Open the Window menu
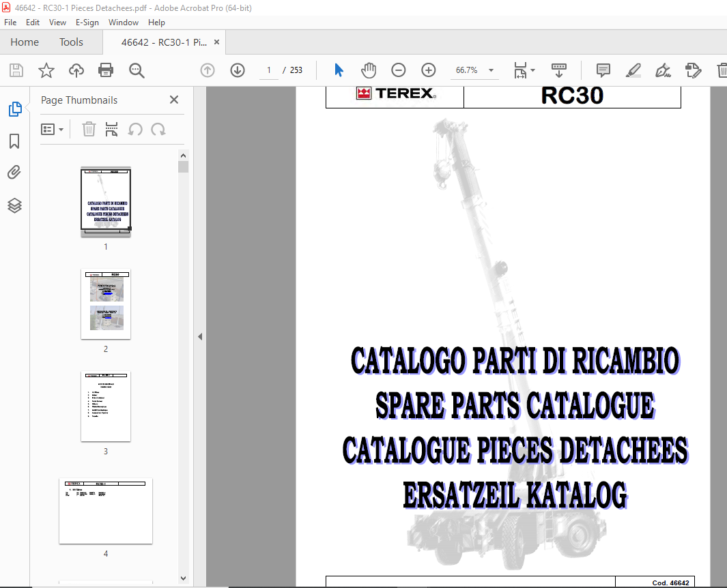This screenshot has width=727, height=588. click(x=124, y=23)
